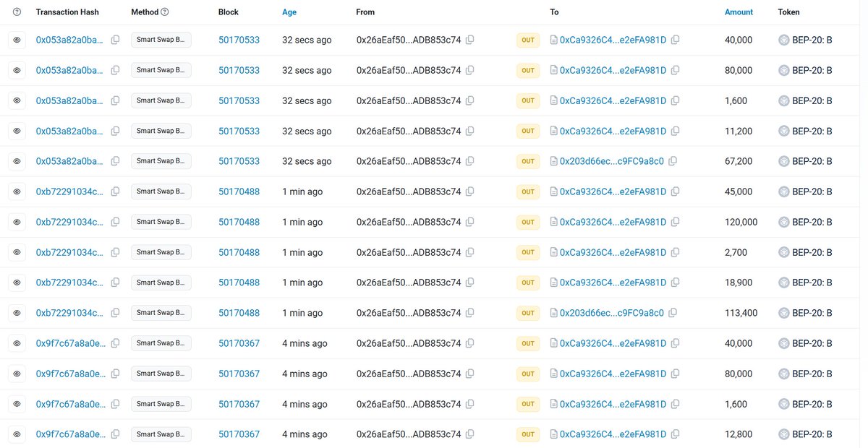Copy the To address in the 45,000 row
Viewport: 868px width, 448px height.
676,192
